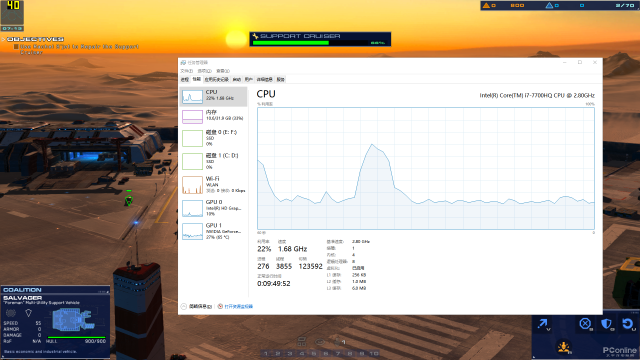Open the memory performance entry
Screen dimensions: 640x360
click(213, 116)
